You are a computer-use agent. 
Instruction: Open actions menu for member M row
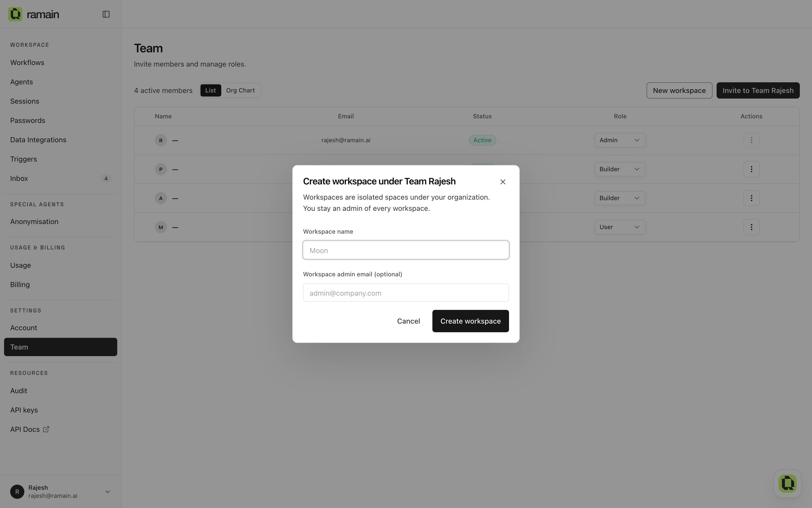point(751,227)
